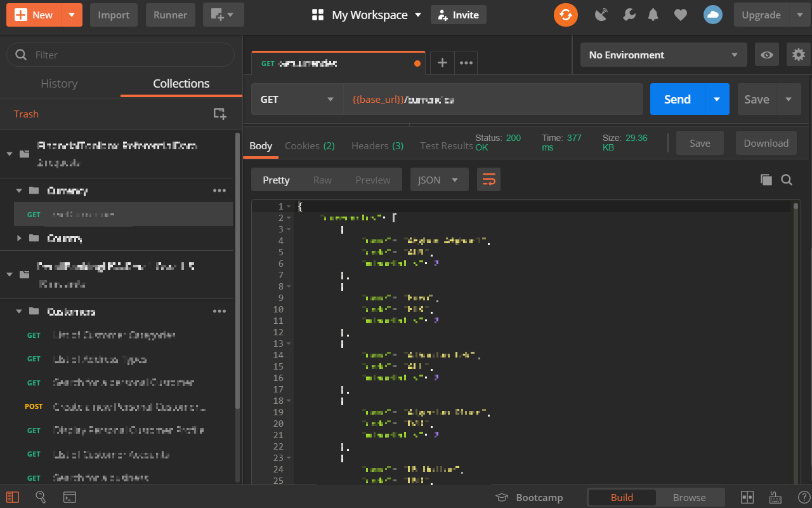Click the Bootcamp graduation cap icon
This screenshot has width=812, height=508.
pyautogui.click(x=502, y=497)
